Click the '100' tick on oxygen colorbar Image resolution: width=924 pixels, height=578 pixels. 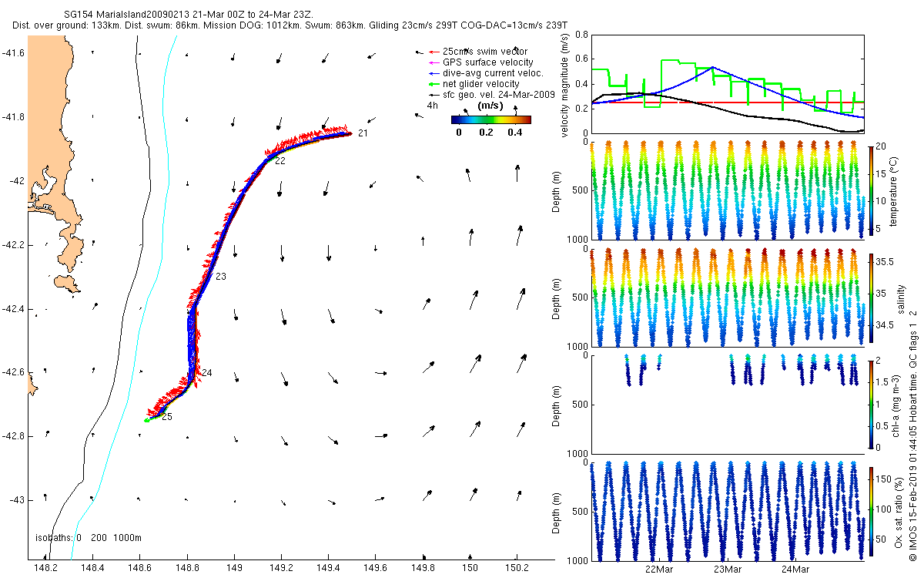coord(885,509)
